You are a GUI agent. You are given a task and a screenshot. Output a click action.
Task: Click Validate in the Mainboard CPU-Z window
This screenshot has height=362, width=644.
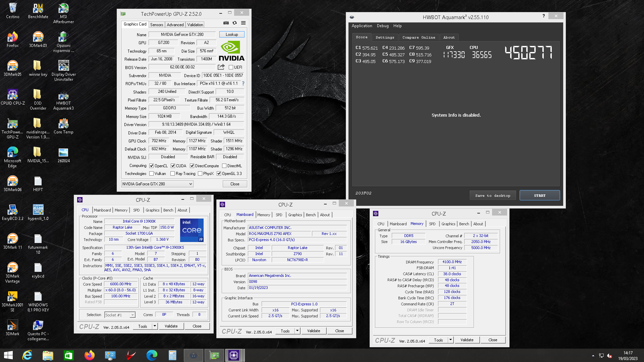[314, 331]
